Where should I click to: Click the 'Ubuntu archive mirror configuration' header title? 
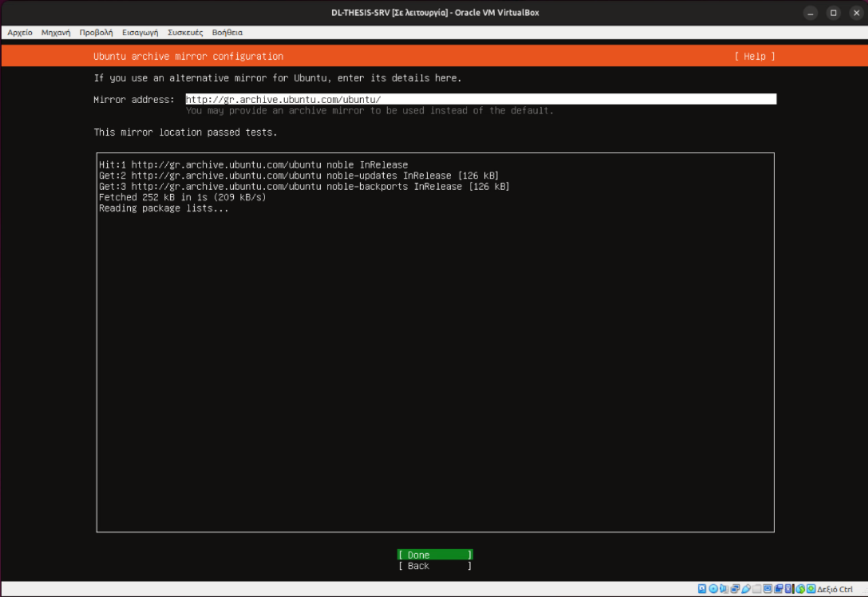[x=189, y=56]
